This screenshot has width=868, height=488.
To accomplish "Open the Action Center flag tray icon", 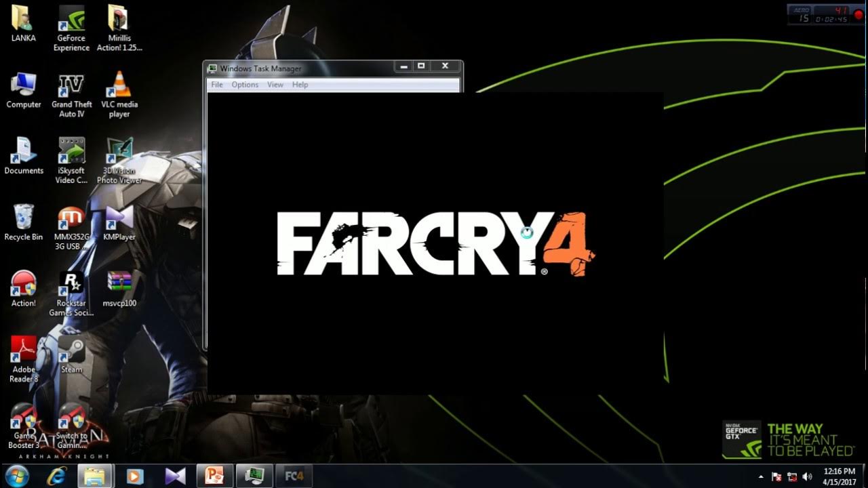I will tap(777, 476).
